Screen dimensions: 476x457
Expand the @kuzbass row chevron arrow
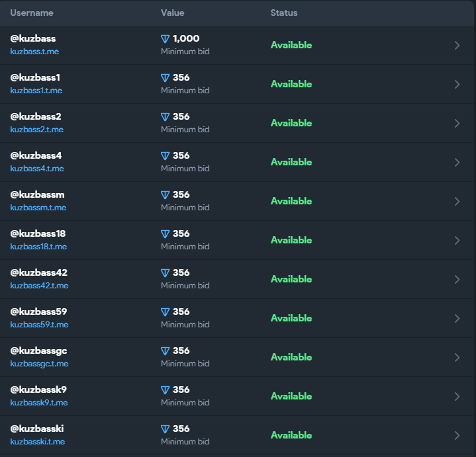(457, 45)
